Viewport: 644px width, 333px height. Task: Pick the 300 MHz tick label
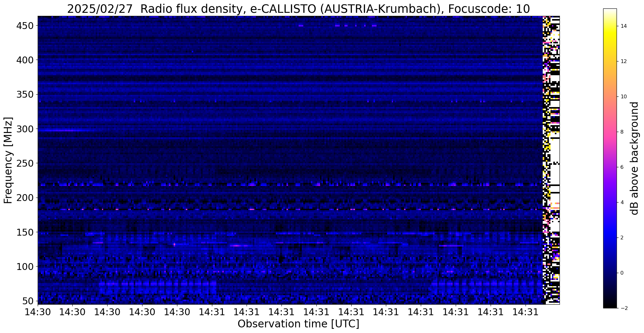25,129
